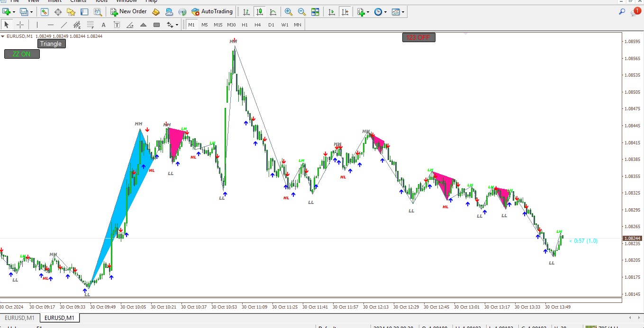Show the Market Watch window
The width and height of the screenshot is (644, 328).
(x=45, y=12)
